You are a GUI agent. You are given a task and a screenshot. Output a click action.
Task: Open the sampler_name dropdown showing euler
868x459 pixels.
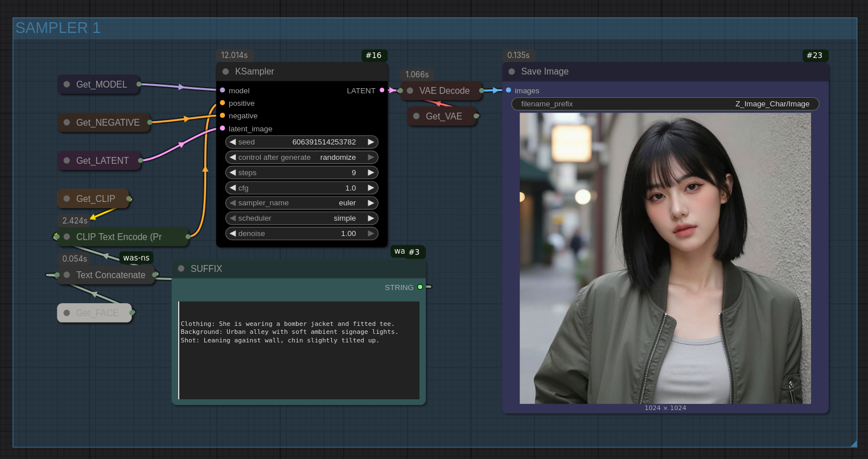(x=302, y=203)
